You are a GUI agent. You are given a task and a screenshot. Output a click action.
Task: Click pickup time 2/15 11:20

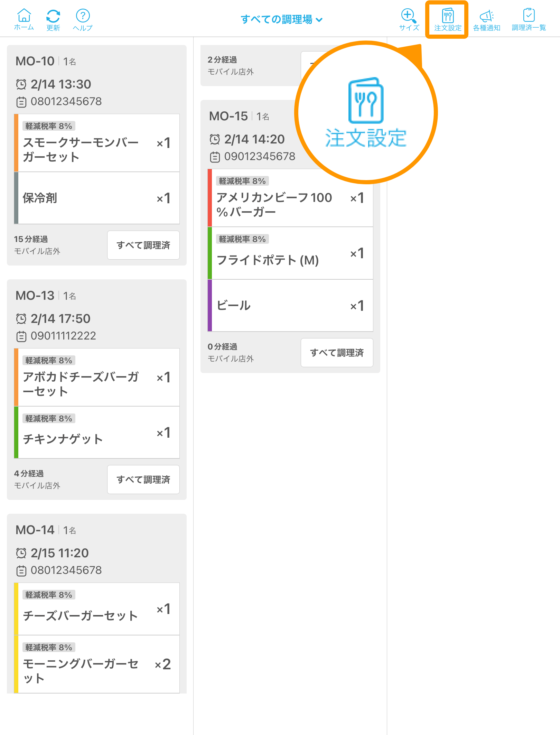pyautogui.click(x=60, y=553)
